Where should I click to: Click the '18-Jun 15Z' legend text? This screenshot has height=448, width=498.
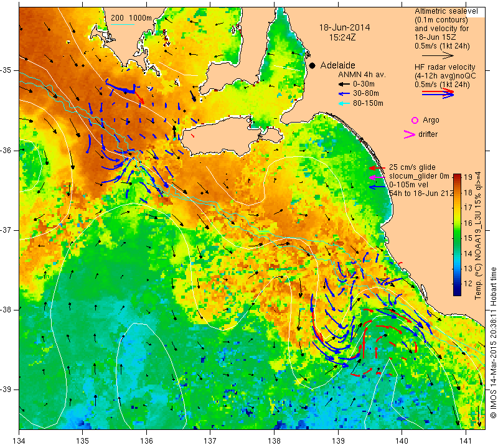[435, 37]
